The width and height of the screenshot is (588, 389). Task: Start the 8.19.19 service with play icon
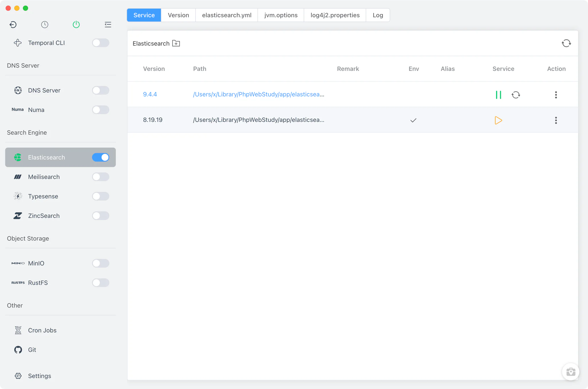pyautogui.click(x=498, y=120)
